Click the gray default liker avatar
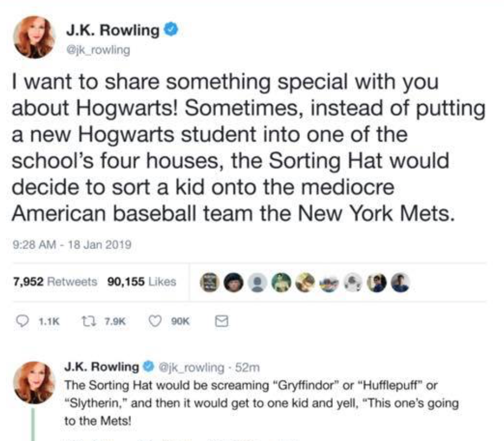The image size is (504, 441). tap(257, 283)
